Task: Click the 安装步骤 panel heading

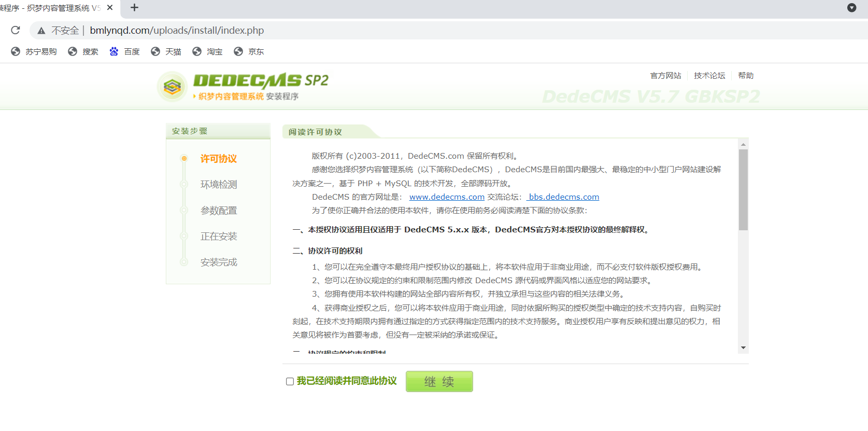Action: pos(190,131)
